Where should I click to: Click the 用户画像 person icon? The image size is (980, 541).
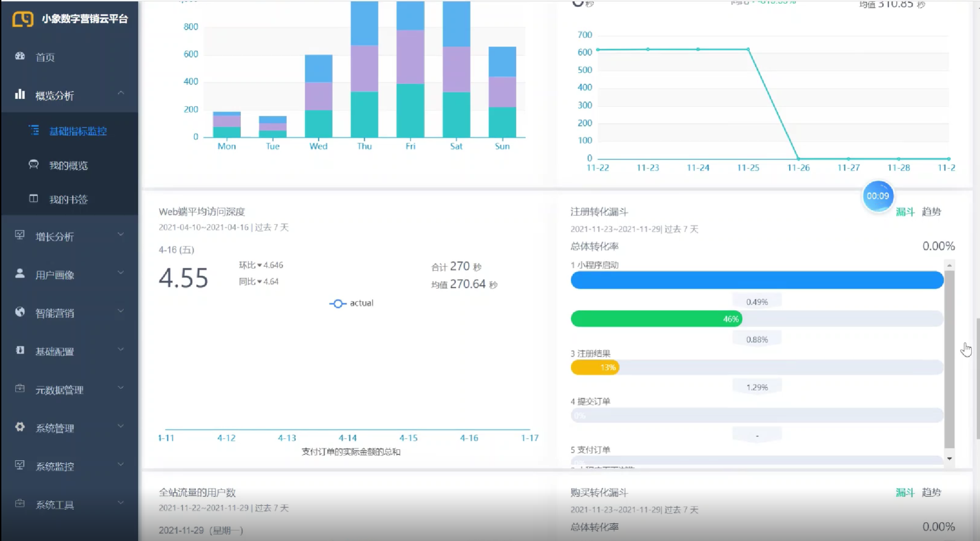20,274
